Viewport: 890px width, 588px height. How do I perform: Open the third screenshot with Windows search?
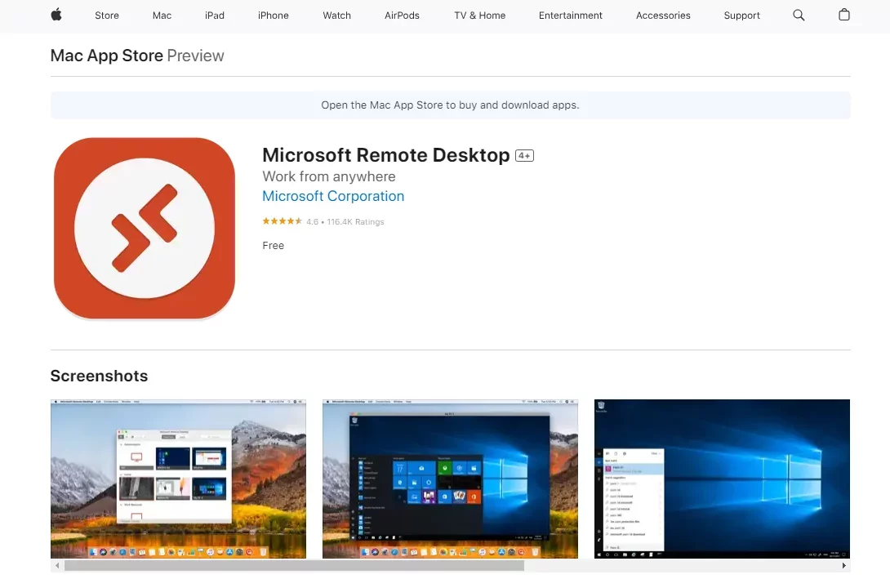[x=722, y=479]
